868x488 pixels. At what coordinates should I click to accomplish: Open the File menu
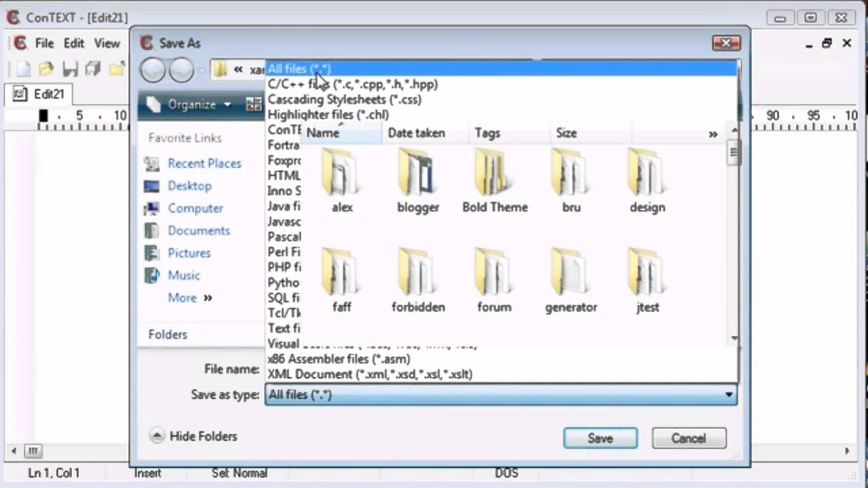44,43
